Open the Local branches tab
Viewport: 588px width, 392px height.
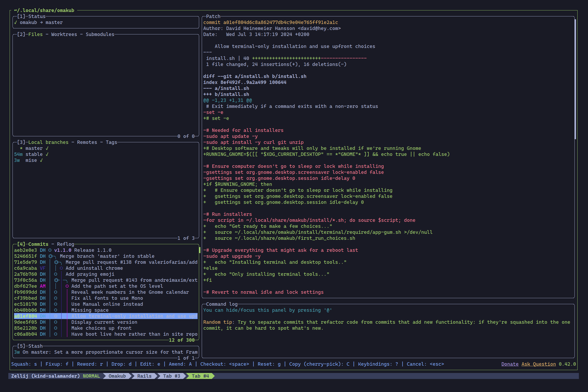coord(48,142)
